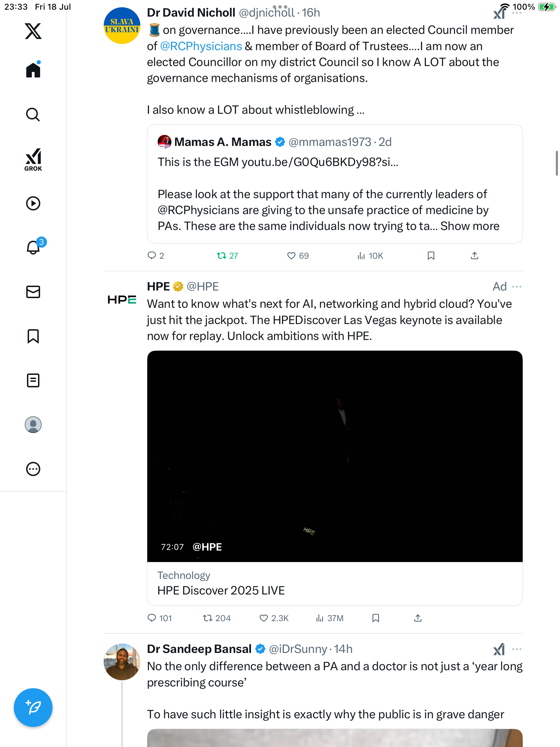560x747 pixels.
Task: Open Grok from the sidebar
Action: tap(33, 159)
